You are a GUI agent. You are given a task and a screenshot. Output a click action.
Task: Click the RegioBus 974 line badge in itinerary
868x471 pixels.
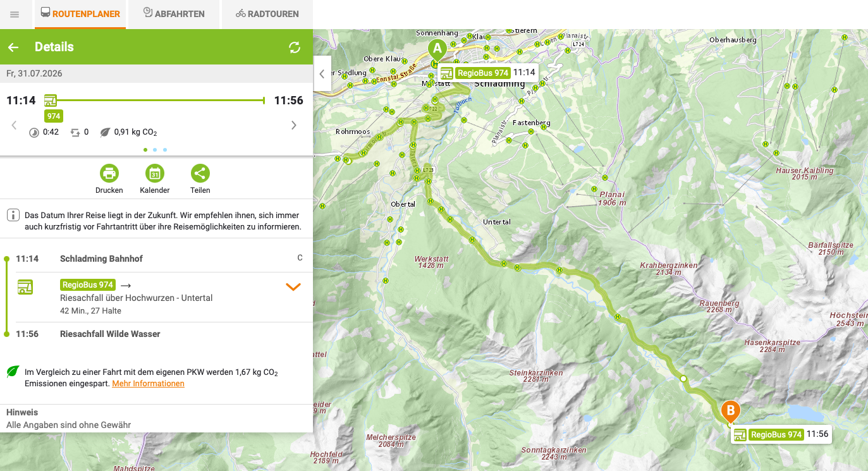coord(88,285)
